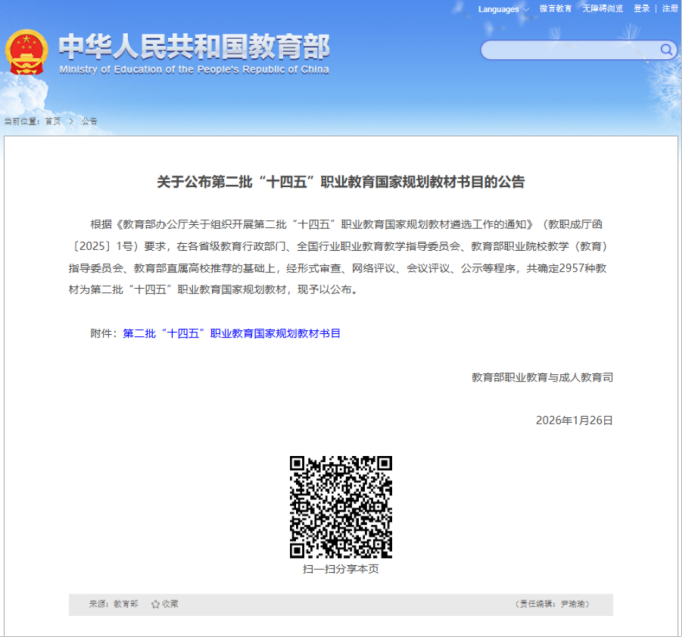
Task: Open the Languages dropdown
Action: click(503, 9)
